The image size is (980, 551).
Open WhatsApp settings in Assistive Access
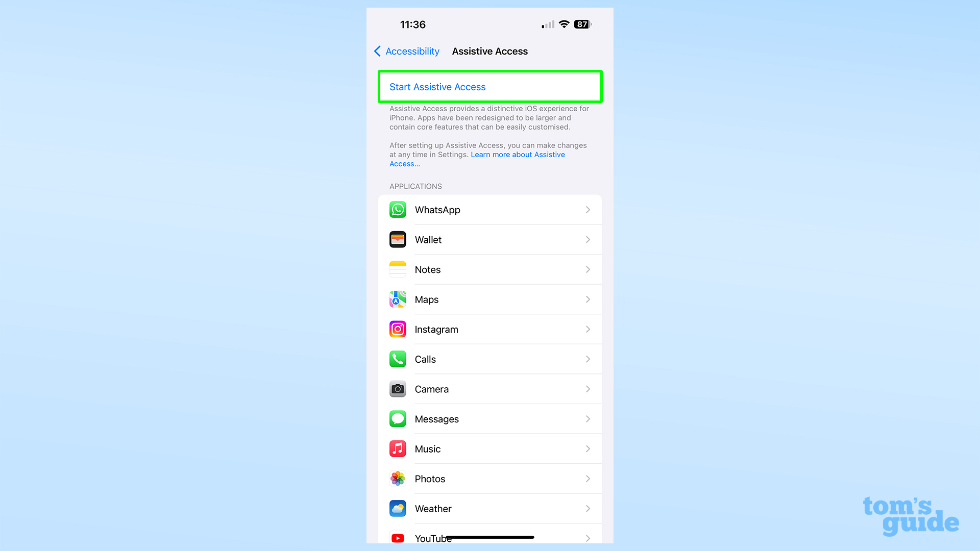[x=489, y=209]
